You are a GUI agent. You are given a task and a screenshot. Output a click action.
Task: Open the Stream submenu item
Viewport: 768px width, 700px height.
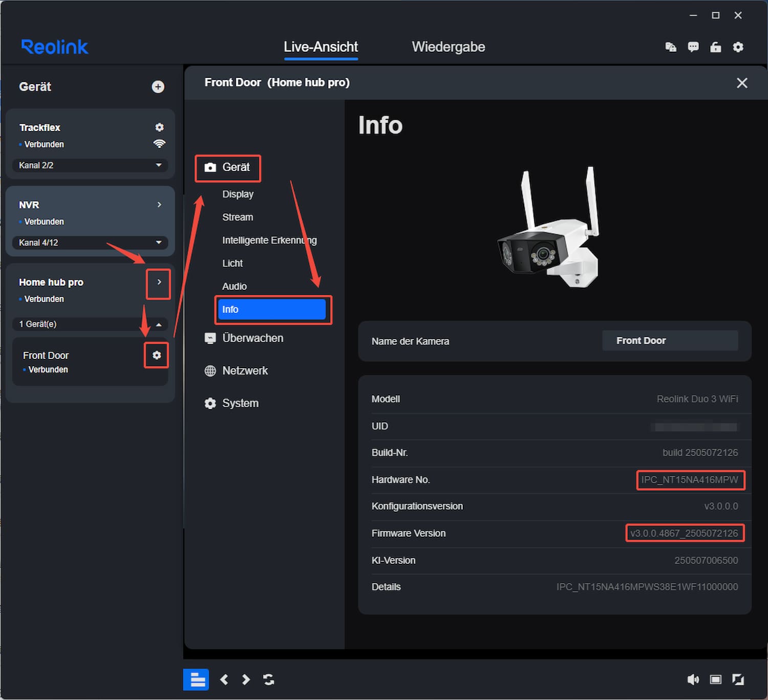(x=238, y=217)
